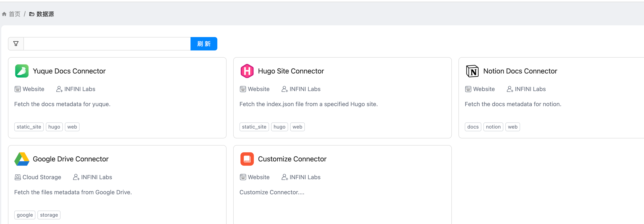
Task: Click hugo tag in Yuque card
Action: (x=54, y=127)
